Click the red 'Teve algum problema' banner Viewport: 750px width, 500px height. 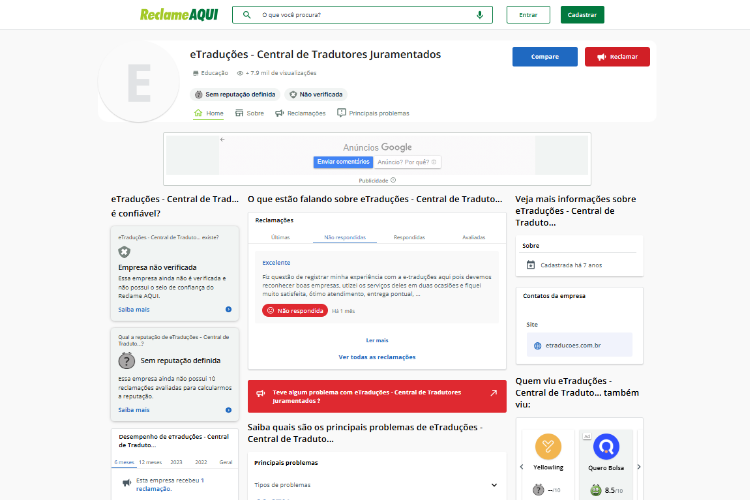point(377,397)
